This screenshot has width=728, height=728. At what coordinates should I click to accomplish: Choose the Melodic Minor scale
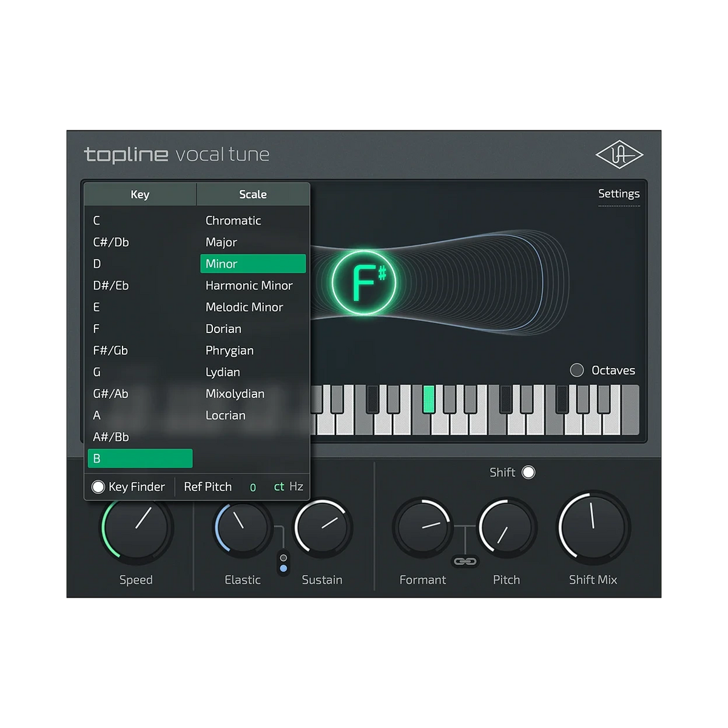pyautogui.click(x=253, y=307)
